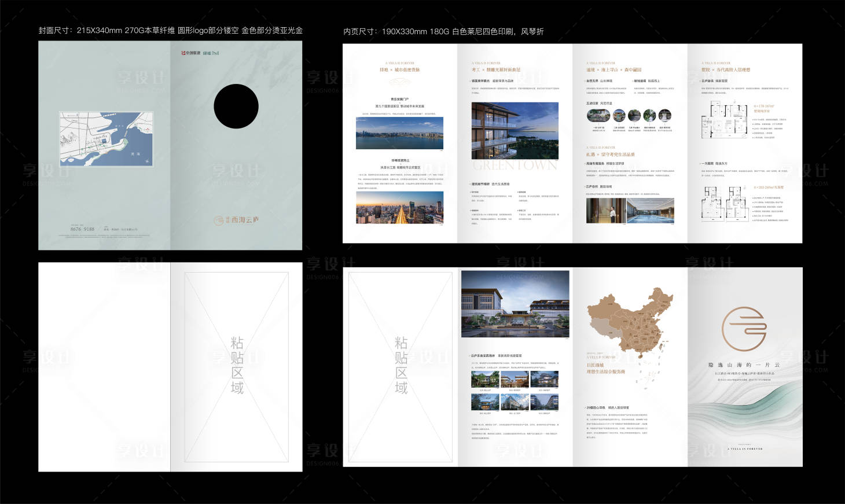The height and width of the screenshot is (504, 845).
Task: Click the 西海云庐 gold logo on the cover
Action: pyautogui.click(x=236, y=220)
